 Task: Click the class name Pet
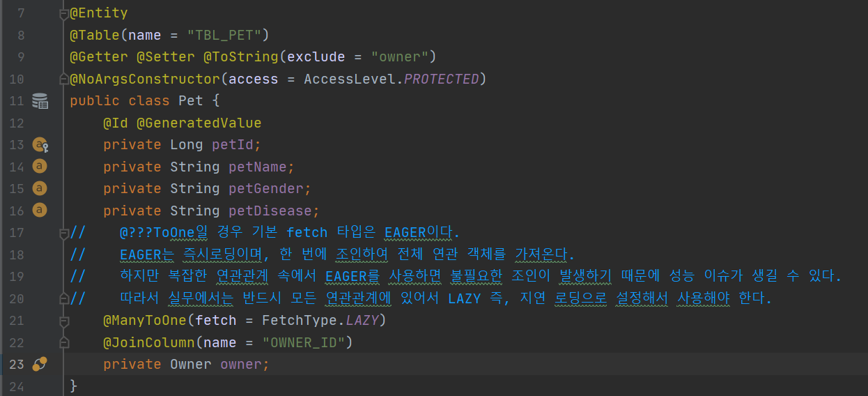[x=191, y=101]
